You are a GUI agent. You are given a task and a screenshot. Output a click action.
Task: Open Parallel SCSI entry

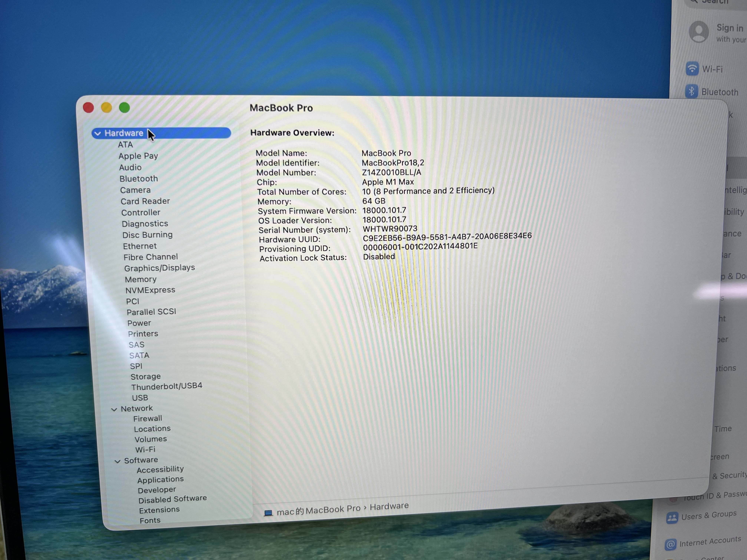(x=151, y=312)
